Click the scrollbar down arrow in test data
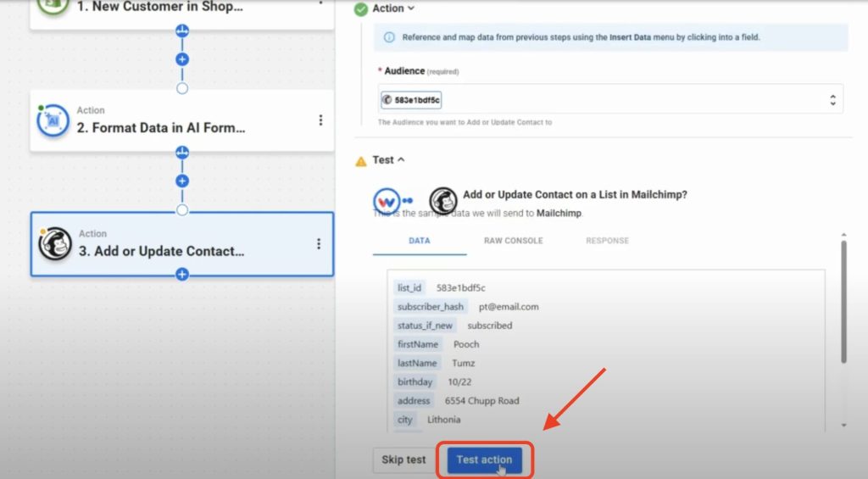Viewport: 868px width, 479px height. pyautogui.click(x=843, y=426)
